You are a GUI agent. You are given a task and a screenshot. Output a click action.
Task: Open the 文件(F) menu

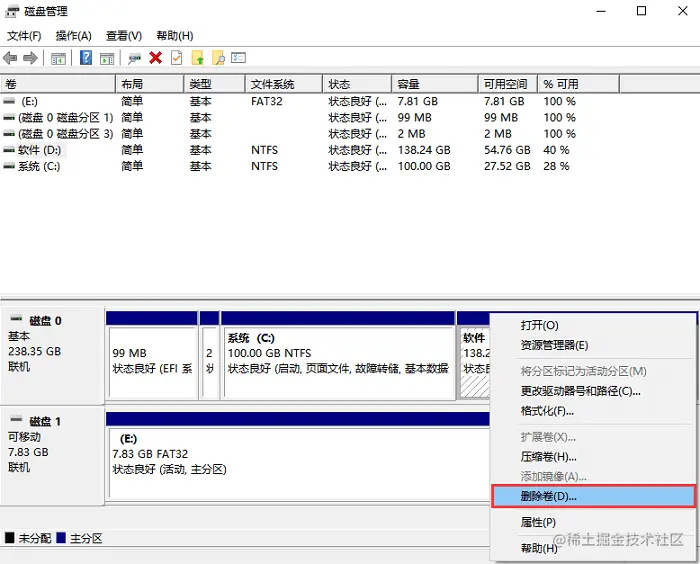[24, 36]
